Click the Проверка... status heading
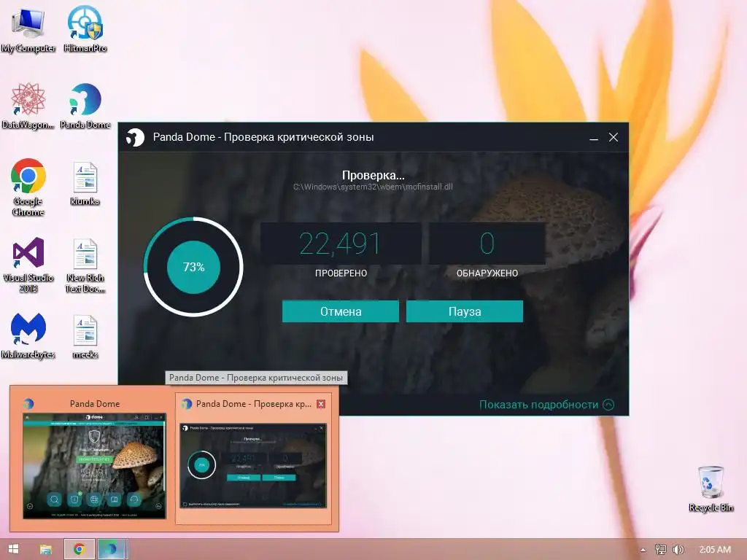 coord(373,175)
